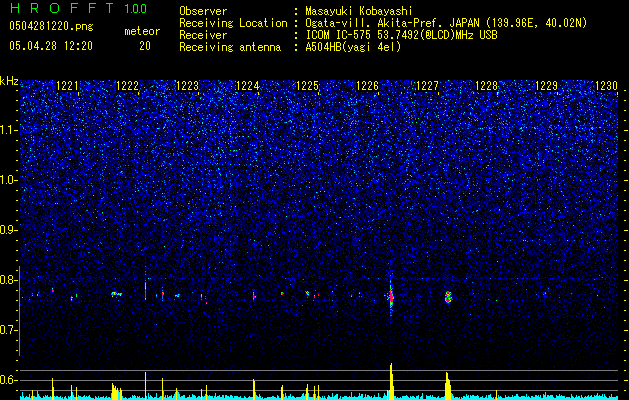Click the 0.6 frequency axis label
The height and width of the screenshot is (400, 629).
(9, 380)
